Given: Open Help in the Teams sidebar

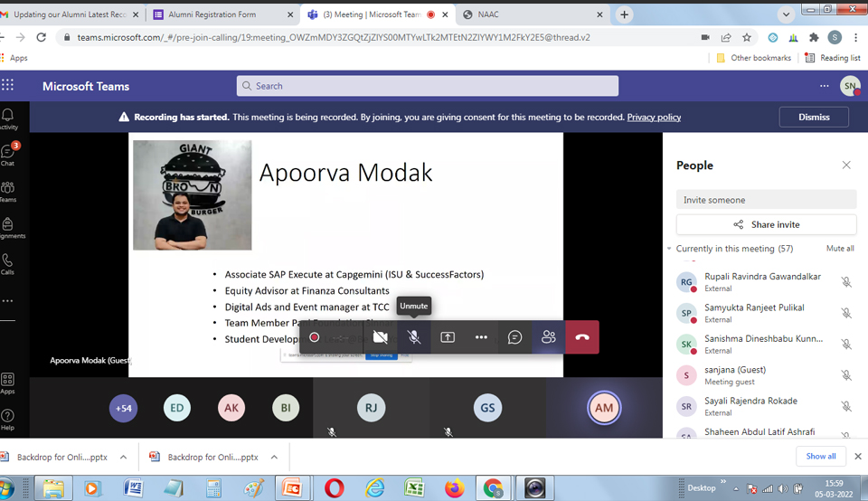Looking at the screenshot, I should [x=8, y=420].
